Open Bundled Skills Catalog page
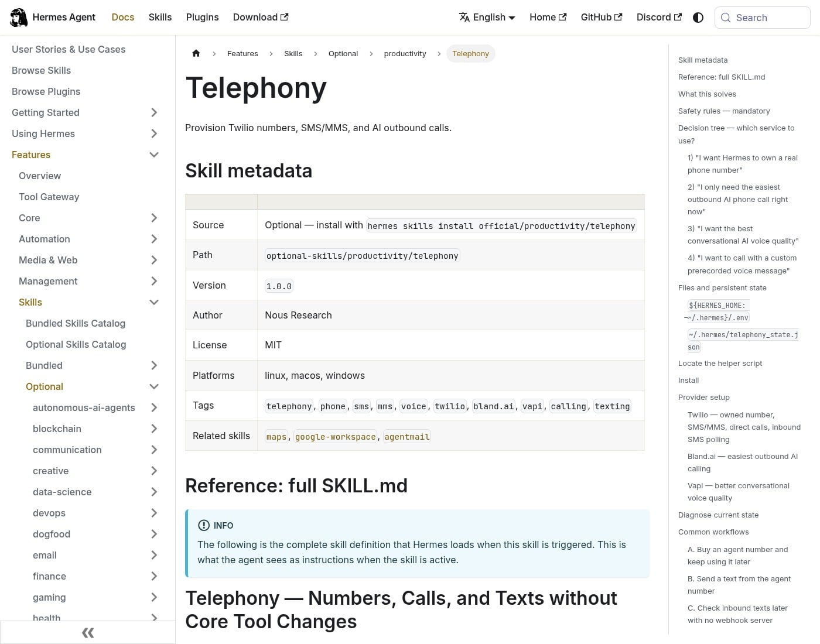Screen dimensions: 820x644 [x=76, y=323]
